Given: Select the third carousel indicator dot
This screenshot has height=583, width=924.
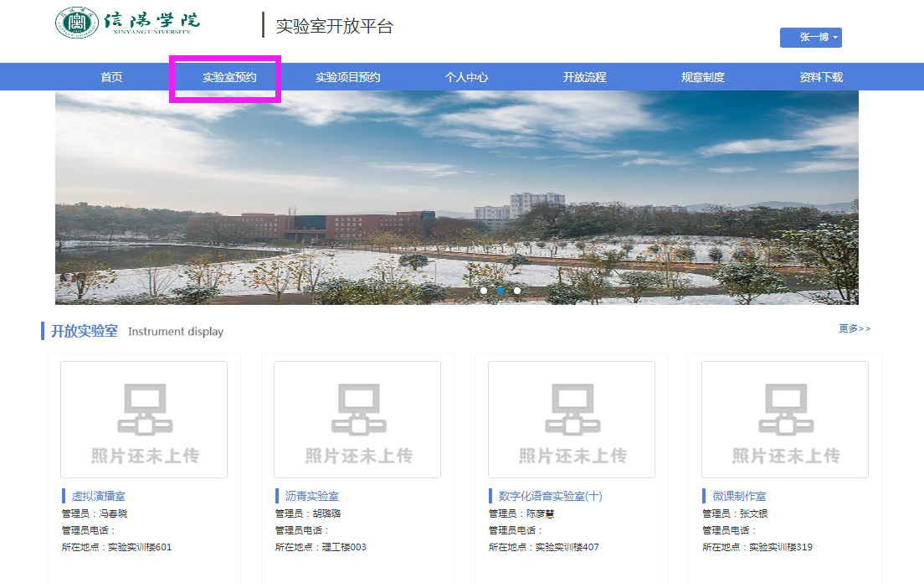Looking at the screenshot, I should 517,291.
